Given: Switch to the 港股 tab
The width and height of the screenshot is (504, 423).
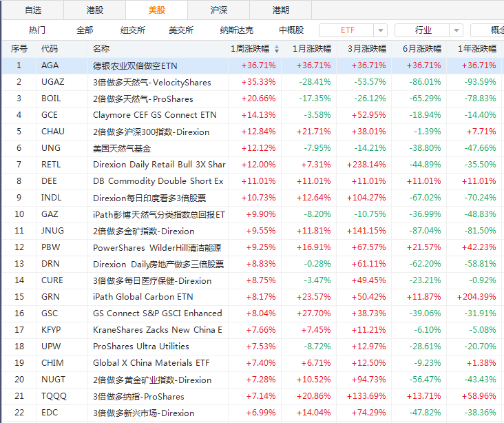Looking at the screenshot, I should [x=95, y=10].
